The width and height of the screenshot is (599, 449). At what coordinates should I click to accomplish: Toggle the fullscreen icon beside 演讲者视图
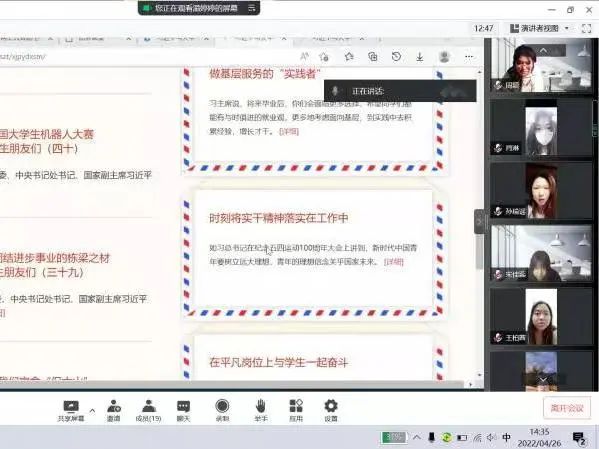point(586,28)
